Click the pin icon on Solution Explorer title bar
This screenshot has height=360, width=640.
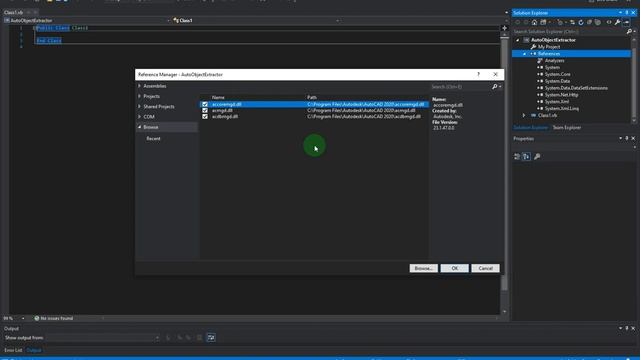(x=627, y=13)
